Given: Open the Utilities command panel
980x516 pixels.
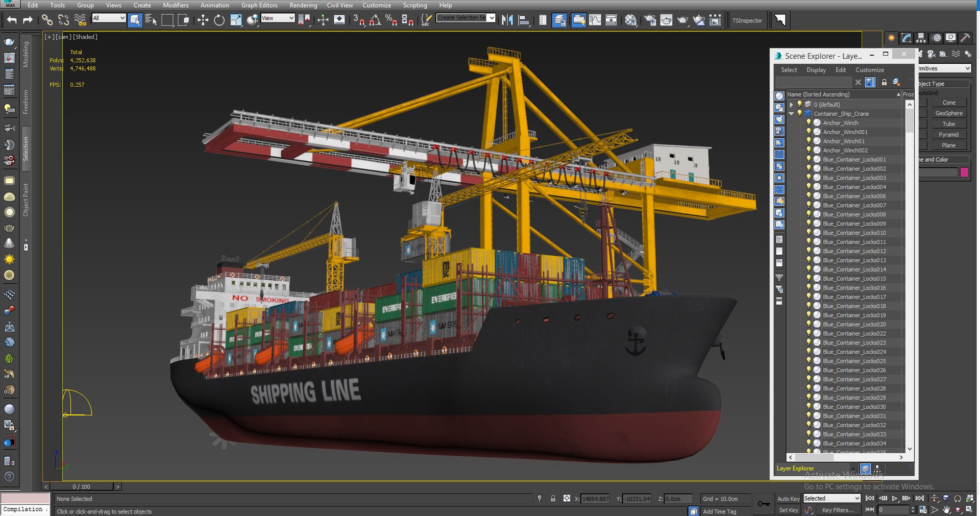Looking at the screenshot, I should tap(965, 38).
